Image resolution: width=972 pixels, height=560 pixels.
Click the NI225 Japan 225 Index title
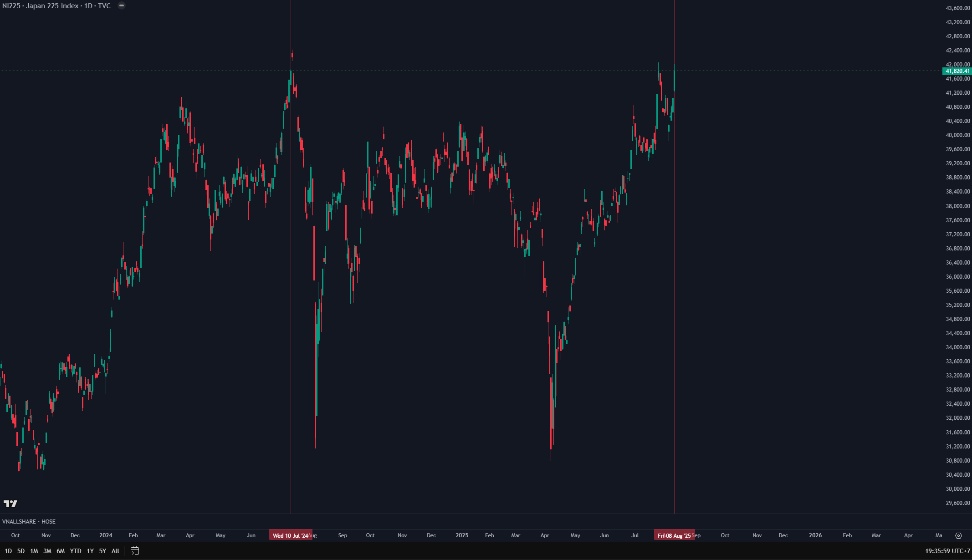click(56, 5)
